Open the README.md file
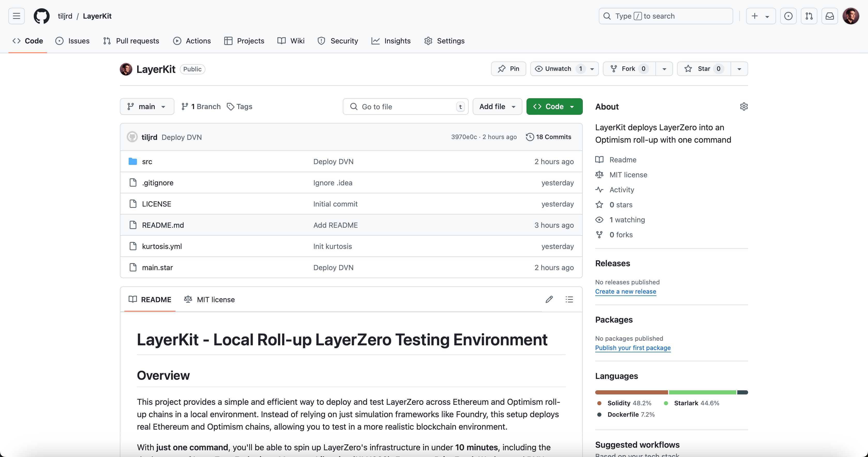This screenshot has width=868, height=457. click(163, 225)
